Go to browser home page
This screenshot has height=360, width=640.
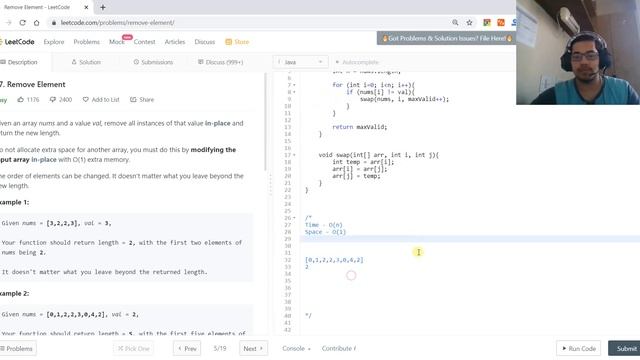tap(37, 23)
